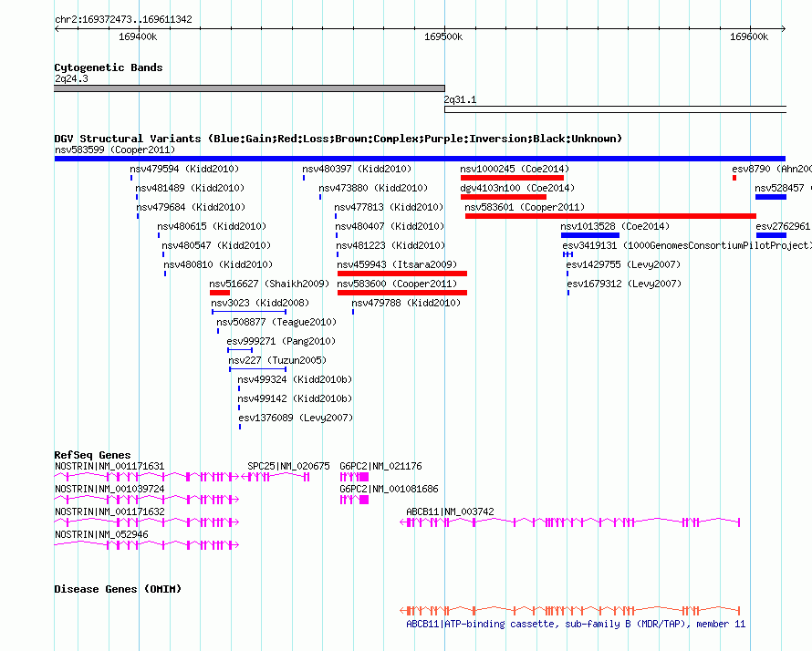The image size is (812, 651).
Task: Click esv8790 variant label
Action: click(772, 169)
